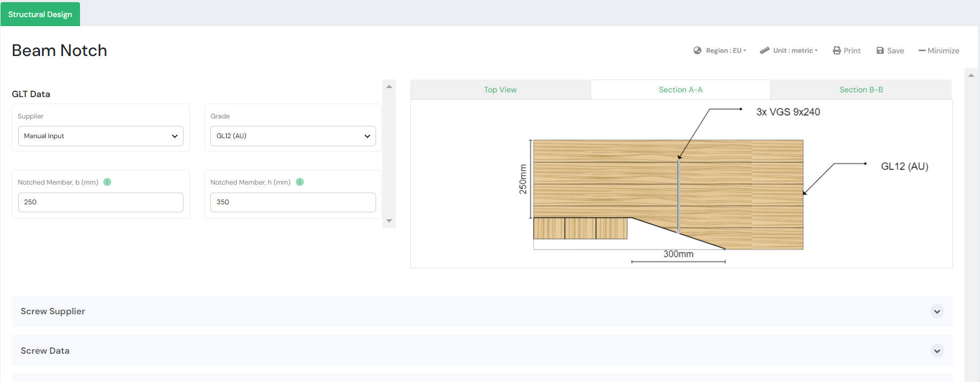
Task: Click info icon for Notched Member b
Action: [x=107, y=182]
